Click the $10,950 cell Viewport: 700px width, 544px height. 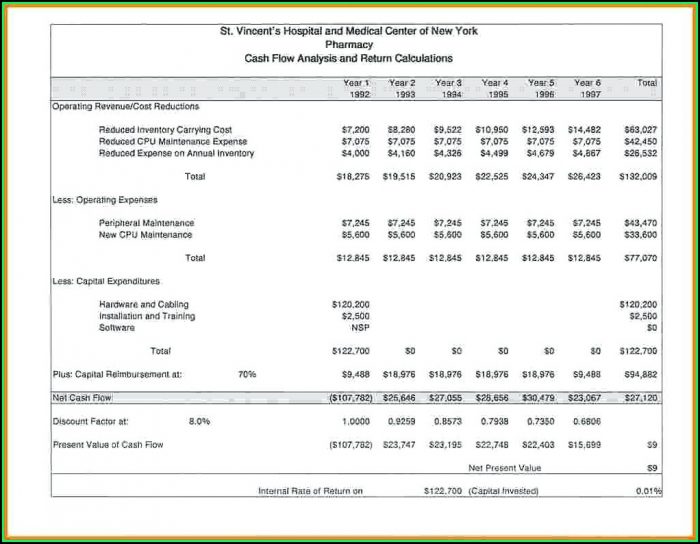point(492,130)
